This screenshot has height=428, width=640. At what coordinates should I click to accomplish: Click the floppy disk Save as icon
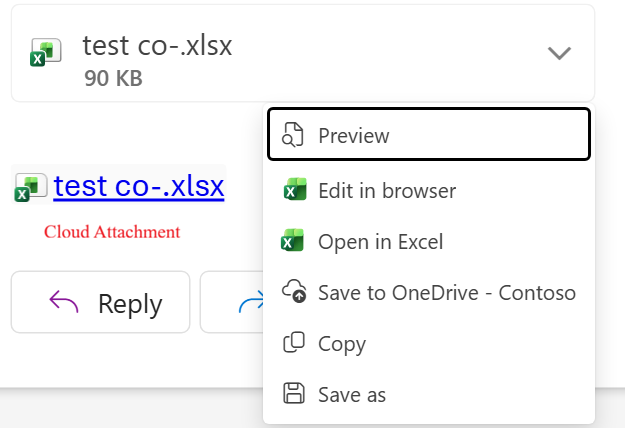(294, 393)
